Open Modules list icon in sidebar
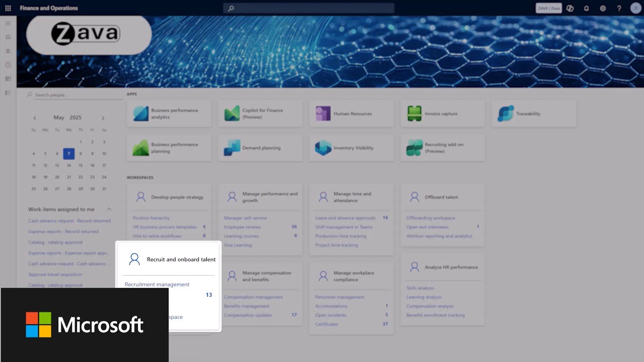The width and height of the screenshot is (644, 362). click(8, 93)
